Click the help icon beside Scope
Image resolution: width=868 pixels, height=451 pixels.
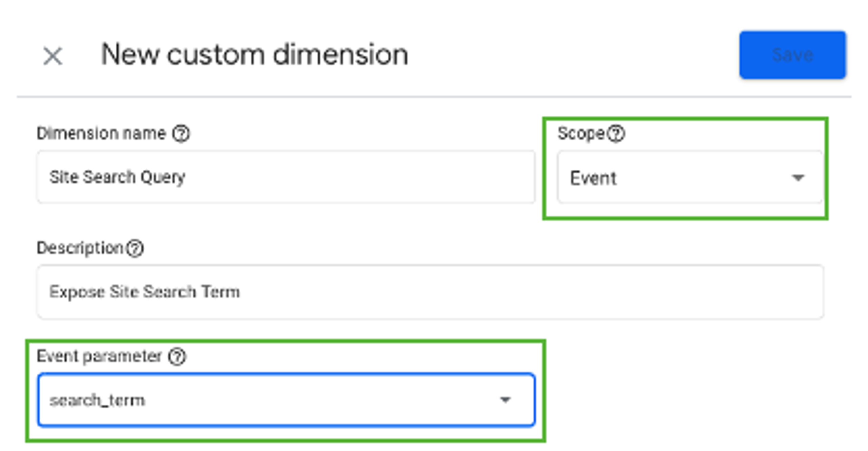point(616,134)
